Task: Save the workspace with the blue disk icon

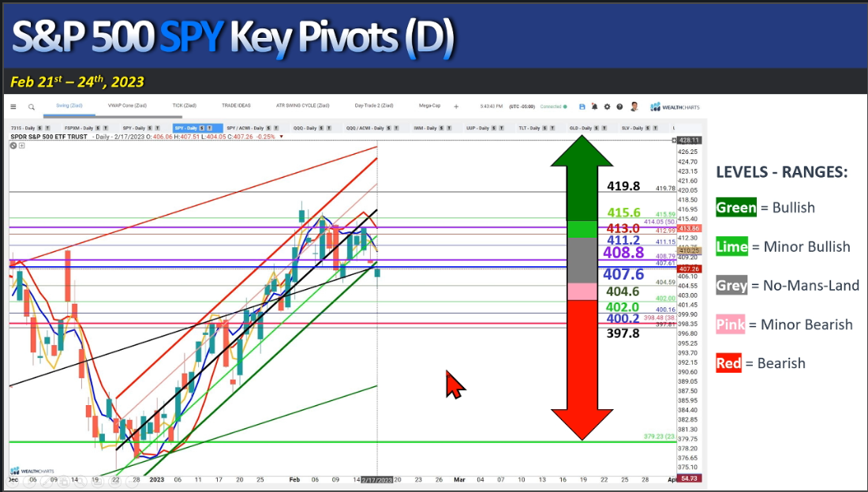Action: 582,107
